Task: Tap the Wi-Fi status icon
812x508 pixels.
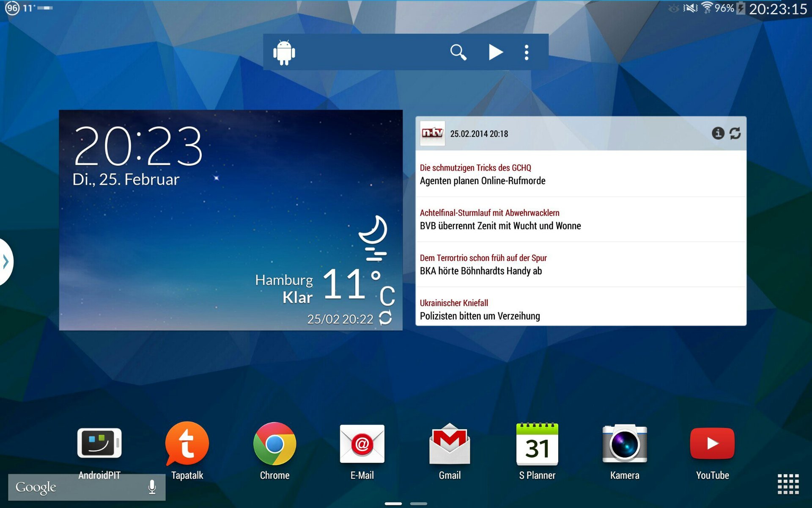Action: pyautogui.click(x=707, y=8)
